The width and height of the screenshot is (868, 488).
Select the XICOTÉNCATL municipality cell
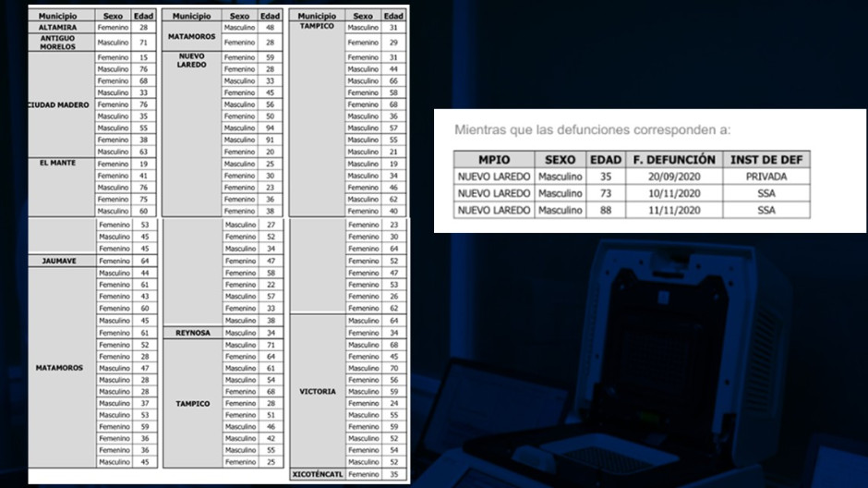pyautogui.click(x=317, y=474)
